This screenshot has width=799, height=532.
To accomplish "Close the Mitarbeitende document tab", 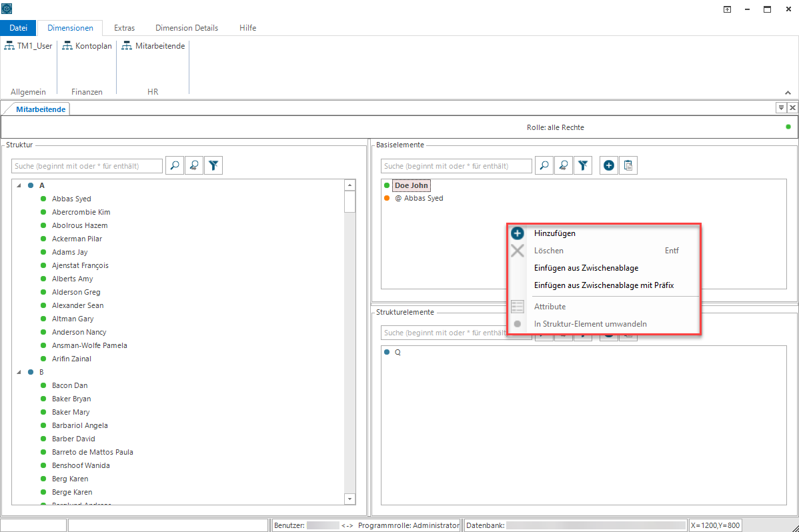I will pyautogui.click(x=792, y=107).
